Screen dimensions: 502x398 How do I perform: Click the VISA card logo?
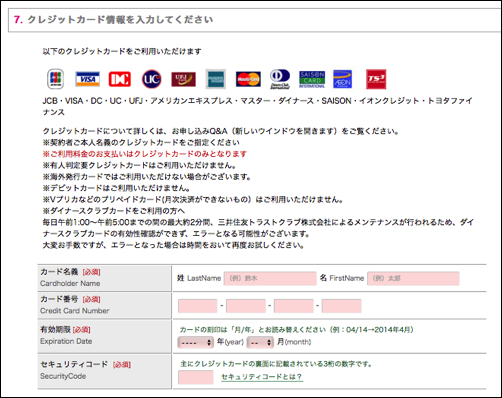click(x=88, y=79)
